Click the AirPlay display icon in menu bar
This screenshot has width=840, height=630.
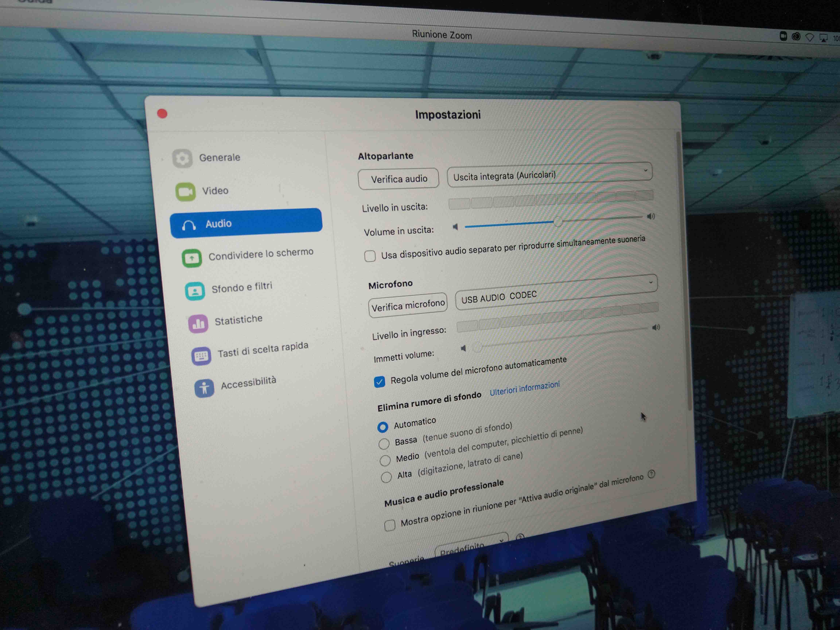pyautogui.click(x=823, y=38)
